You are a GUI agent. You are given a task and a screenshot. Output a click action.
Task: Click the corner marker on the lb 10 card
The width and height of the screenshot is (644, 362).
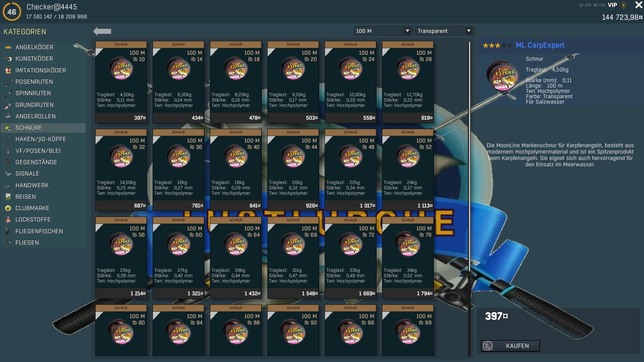(x=99, y=52)
